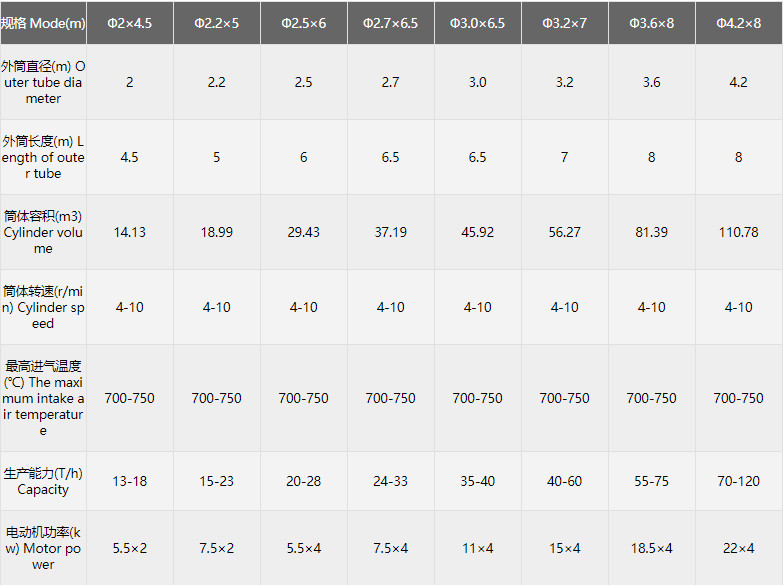Click the Φ3.0×6.5 model header

478,22
